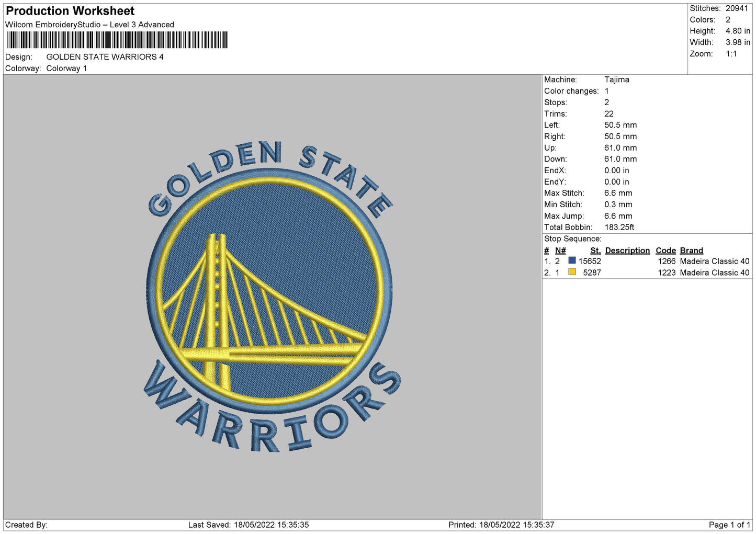
Task: Click the 'Last Saved: 18/05/2022 15:35:35' text
Action: pos(249,525)
